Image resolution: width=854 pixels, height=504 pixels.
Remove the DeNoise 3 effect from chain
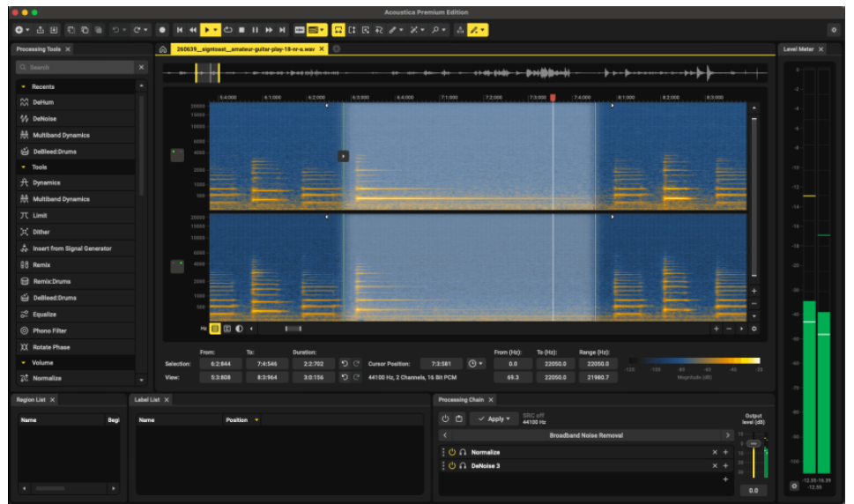coord(715,466)
